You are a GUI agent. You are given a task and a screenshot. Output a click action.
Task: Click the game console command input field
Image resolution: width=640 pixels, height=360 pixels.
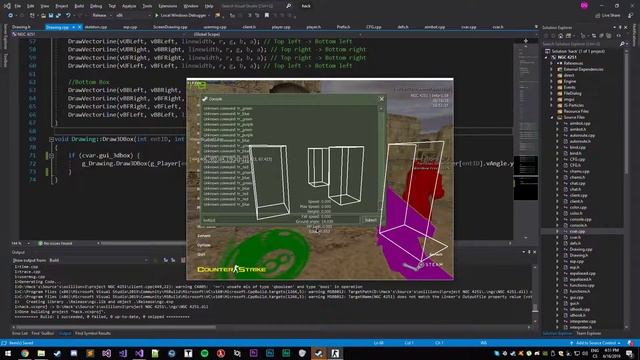(281, 220)
